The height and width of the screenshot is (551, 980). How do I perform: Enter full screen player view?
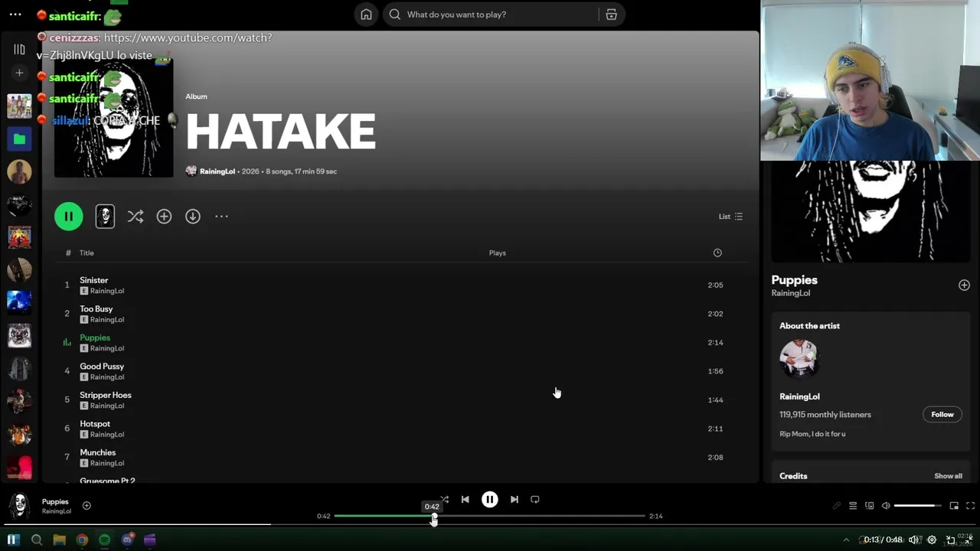pyautogui.click(x=970, y=506)
